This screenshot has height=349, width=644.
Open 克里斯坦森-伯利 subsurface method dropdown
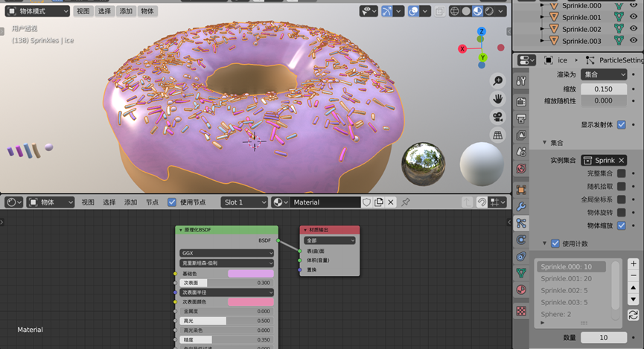click(226, 263)
